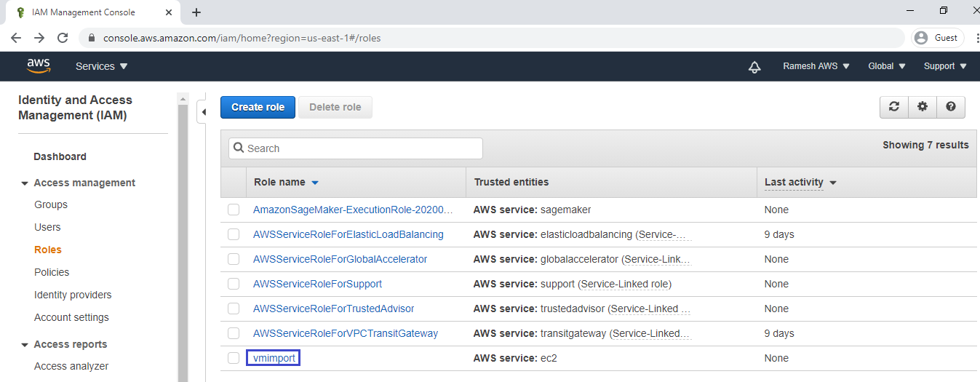The height and width of the screenshot is (382, 980).
Task: Open the AWSServiceRoleForVPCTransitGateway role link
Action: [346, 333]
